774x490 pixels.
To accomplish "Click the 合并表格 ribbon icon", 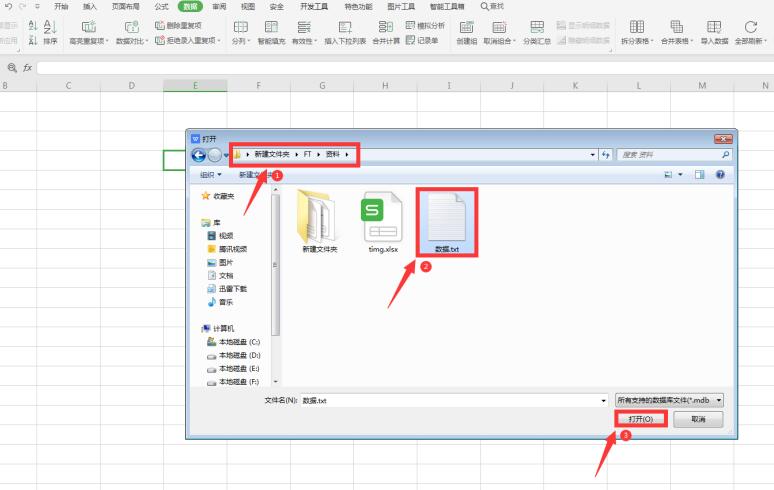I will (676, 27).
